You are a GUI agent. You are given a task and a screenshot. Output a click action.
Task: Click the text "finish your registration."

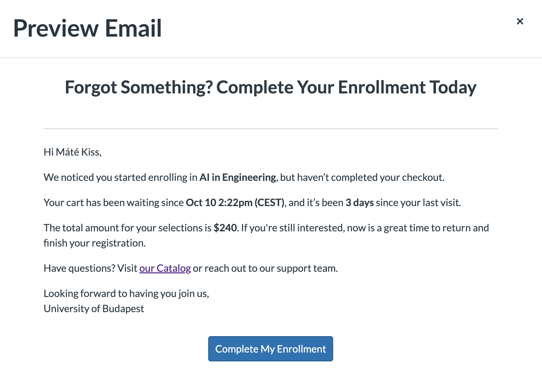[95, 243]
